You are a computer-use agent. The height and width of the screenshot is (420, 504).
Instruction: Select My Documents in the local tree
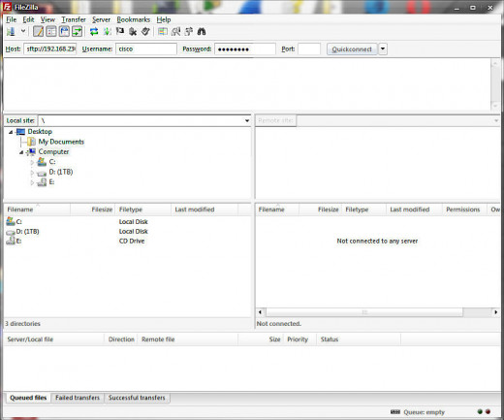[61, 142]
